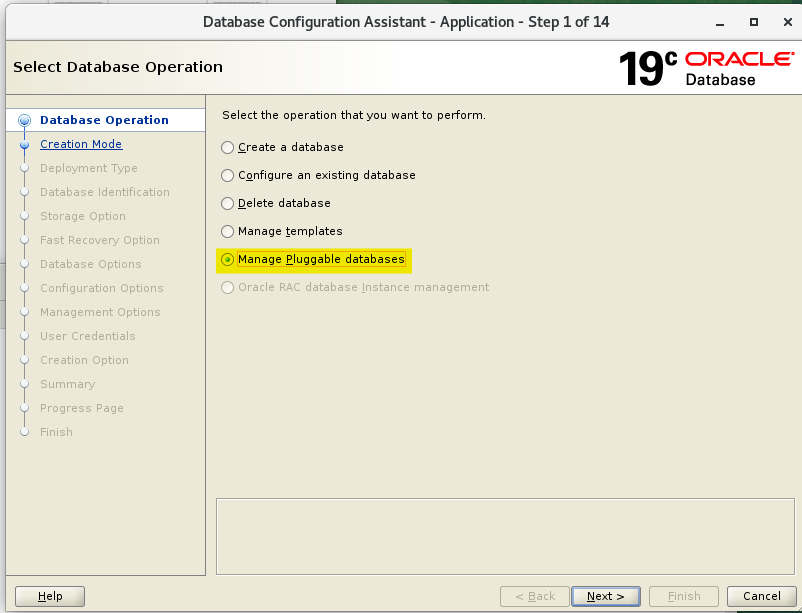Click the Creation Mode step bullet icon
802x613 pixels.
(24, 145)
